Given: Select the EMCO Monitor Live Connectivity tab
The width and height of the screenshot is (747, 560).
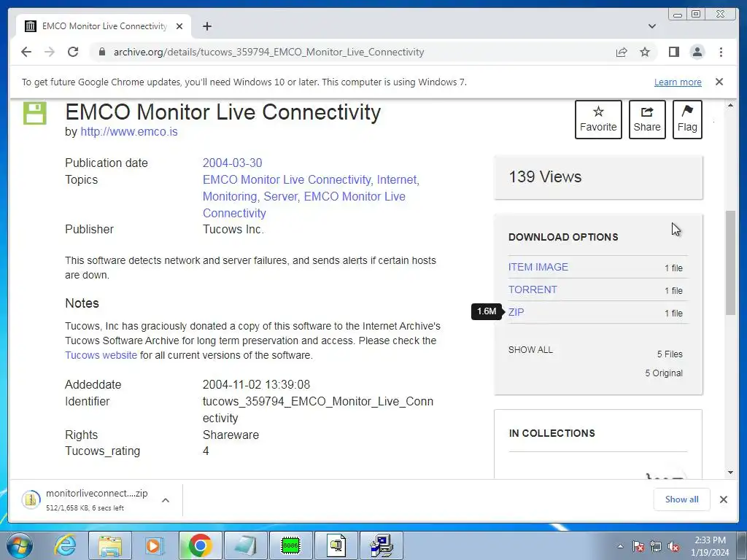Looking at the screenshot, I should (104, 26).
